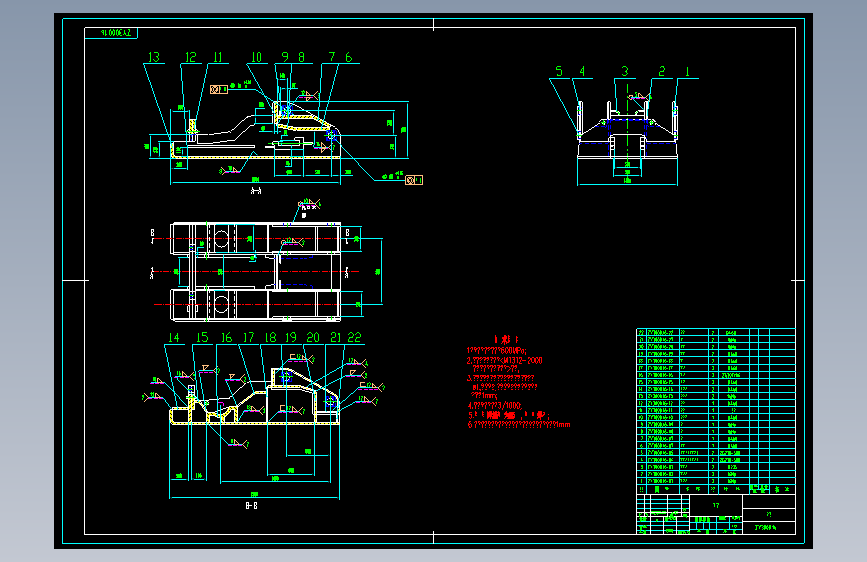Click balloon number 12 in the top view

click(x=191, y=57)
